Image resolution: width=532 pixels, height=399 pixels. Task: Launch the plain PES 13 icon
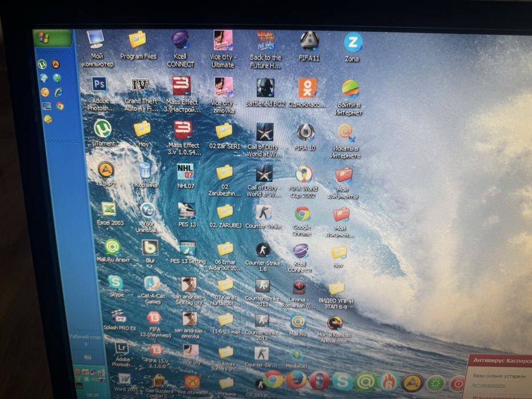186,215
